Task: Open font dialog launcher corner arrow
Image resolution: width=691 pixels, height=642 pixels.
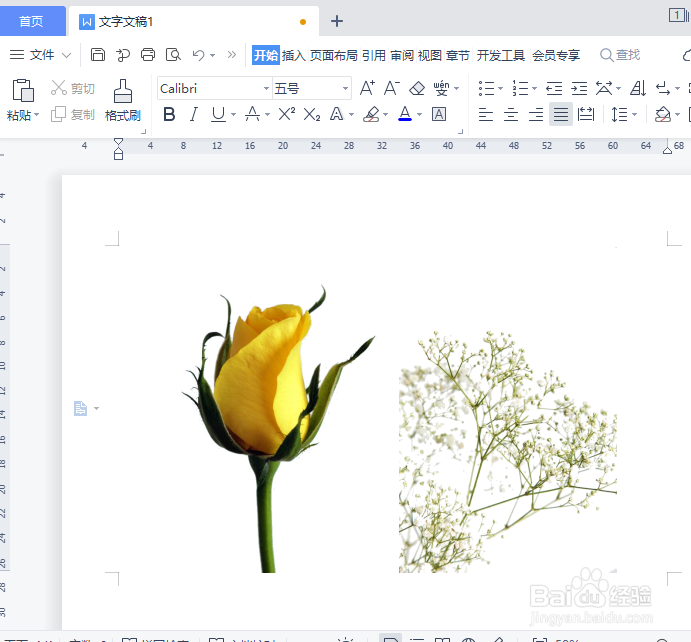Action: 461,131
